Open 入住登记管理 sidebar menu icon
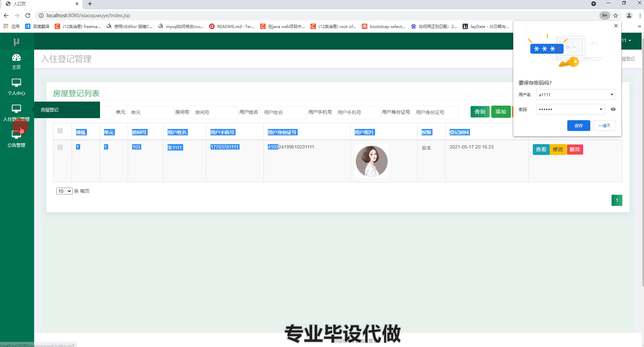Image resolution: width=644 pixels, height=347 pixels. point(16,109)
